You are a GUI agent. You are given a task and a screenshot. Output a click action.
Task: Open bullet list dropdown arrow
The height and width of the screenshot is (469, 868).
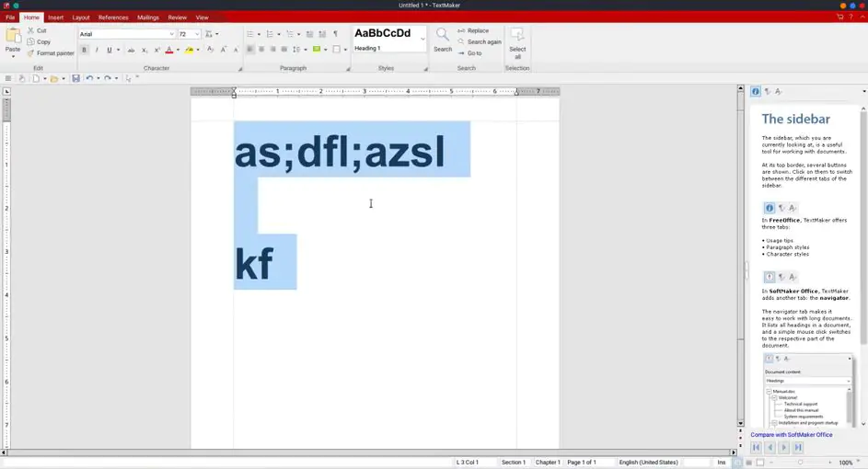259,34
